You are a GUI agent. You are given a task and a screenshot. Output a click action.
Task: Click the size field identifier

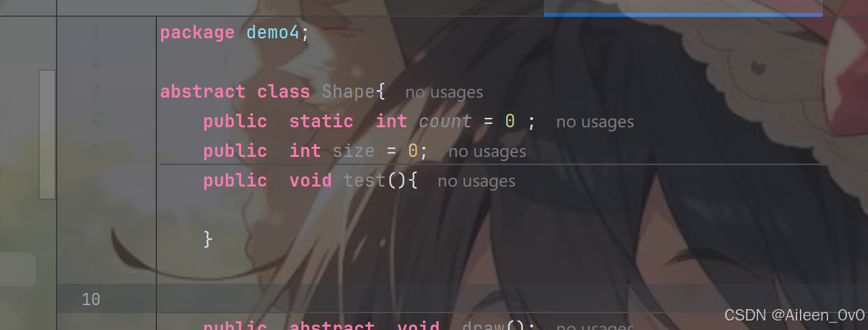tap(353, 151)
